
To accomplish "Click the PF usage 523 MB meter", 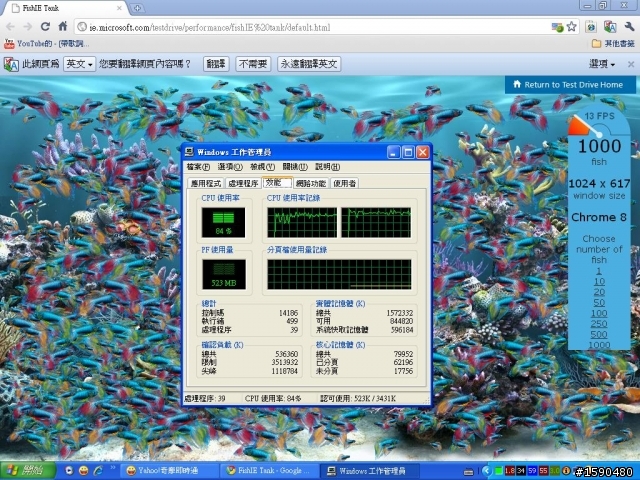I will [224, 274].
